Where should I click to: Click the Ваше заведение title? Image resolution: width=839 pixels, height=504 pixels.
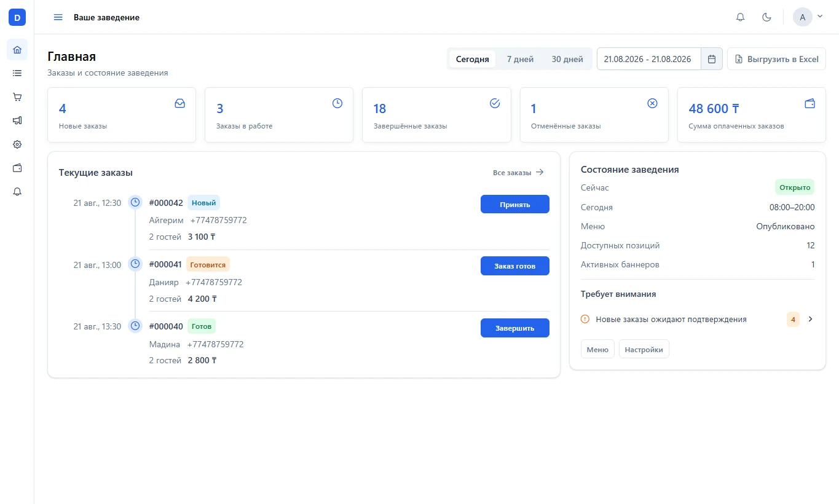106,17
